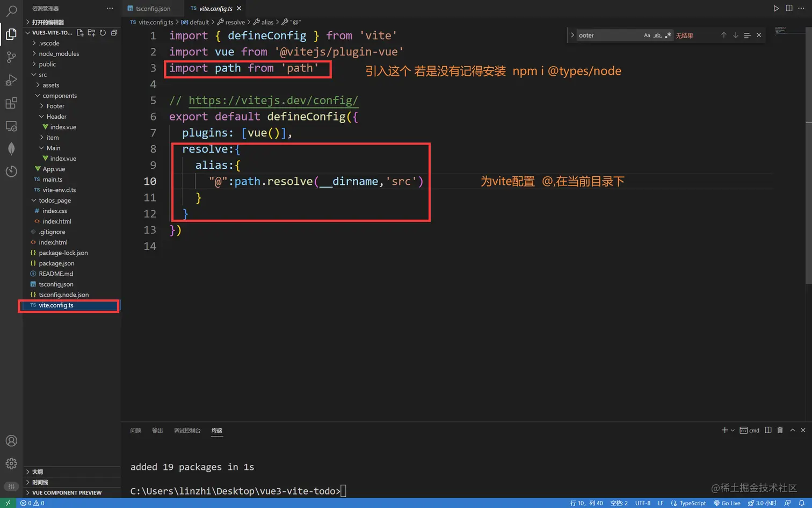Image resolution: width=812 pixels, height=508 pixels.
Task: Open terminal launch profile dropdown
Action: click(x=733, y=430)
